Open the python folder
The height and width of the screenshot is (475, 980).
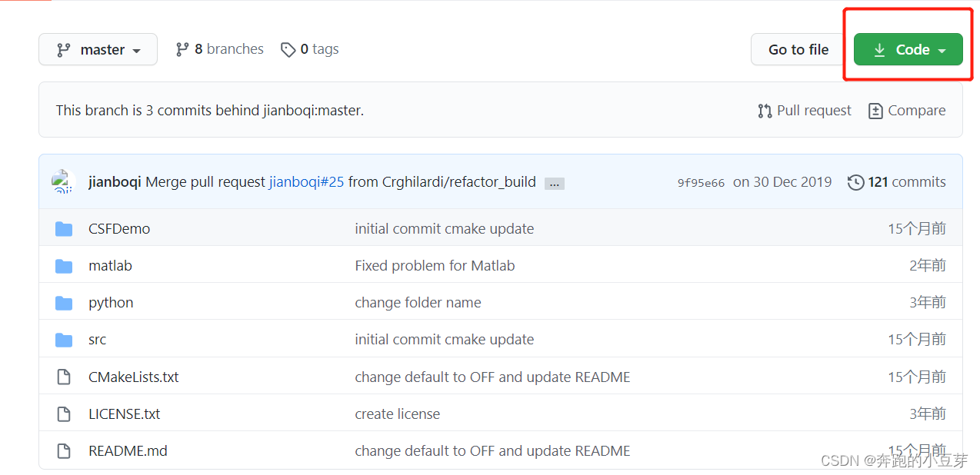111,303
